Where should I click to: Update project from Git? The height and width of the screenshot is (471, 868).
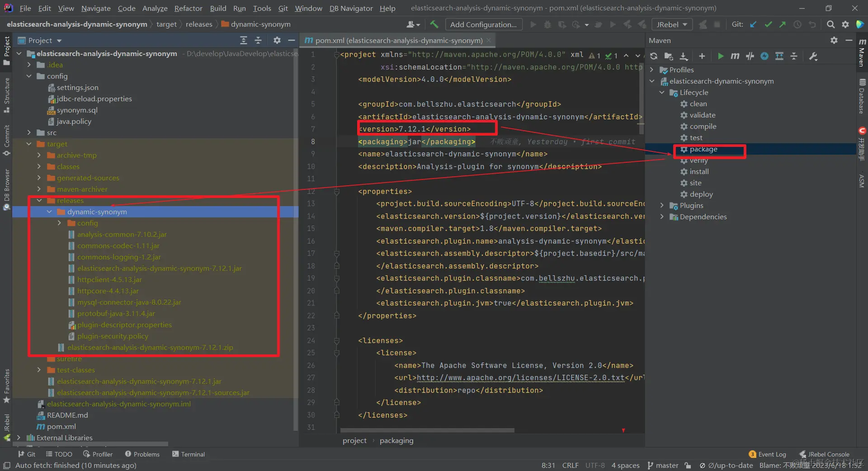coord(753,24)
